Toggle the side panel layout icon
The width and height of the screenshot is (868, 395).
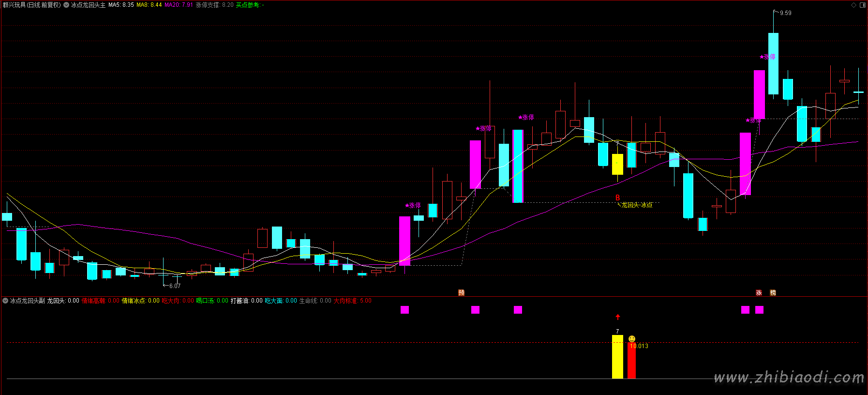coord(862,5)
